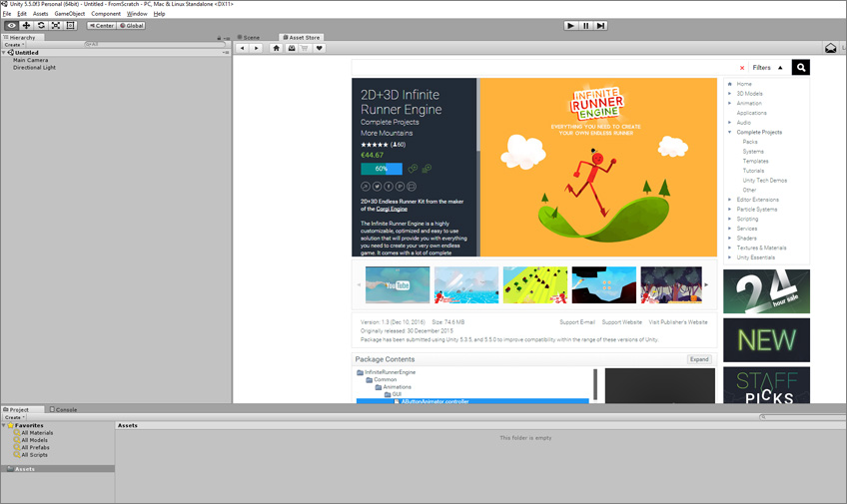The height and width of the screenshot is (504, 847).
Task: Open the Edit menu
Action: pyautogui.click(x=22, y=14)
